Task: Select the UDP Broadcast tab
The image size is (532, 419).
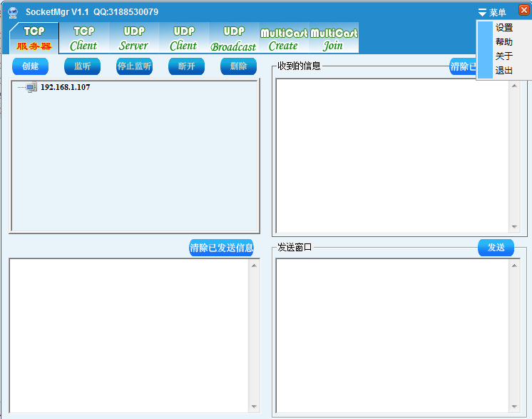Action: pyautogui.click(x=233, y=39)
